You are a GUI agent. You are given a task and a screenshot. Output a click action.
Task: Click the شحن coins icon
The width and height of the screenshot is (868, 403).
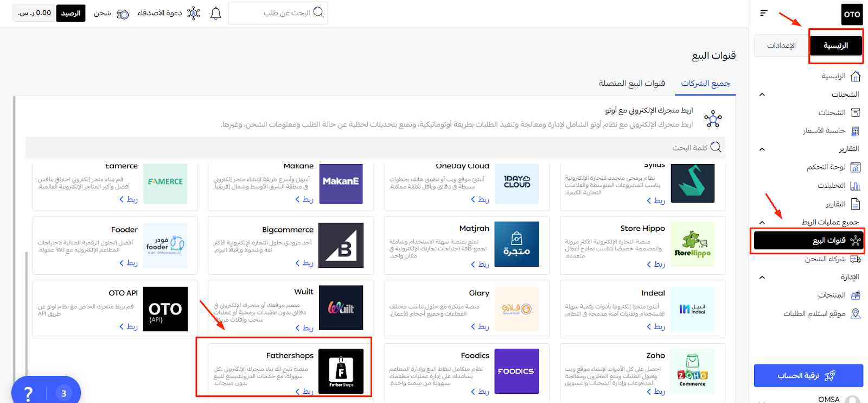123,14
